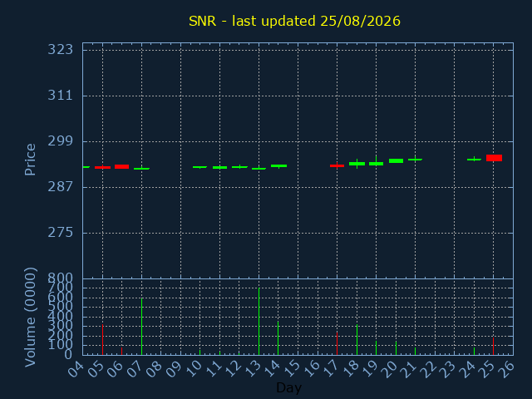Screen dimensions: 532x399
Task: Click the 'Day' x-axis title
Action: tap(288, 387)
